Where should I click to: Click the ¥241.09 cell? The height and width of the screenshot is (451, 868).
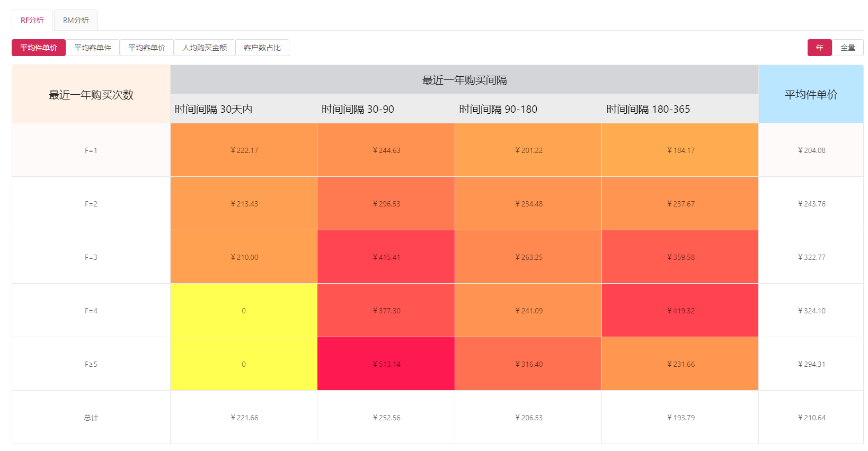tap(528, 311)
